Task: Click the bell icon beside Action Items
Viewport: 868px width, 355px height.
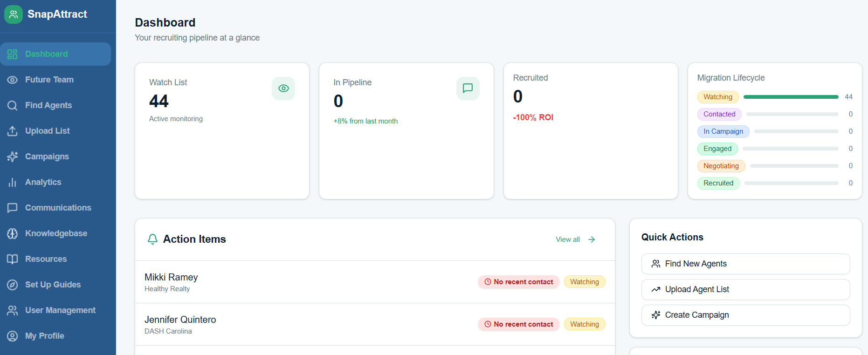Action: pyautogui.click(x=152, y=239)
